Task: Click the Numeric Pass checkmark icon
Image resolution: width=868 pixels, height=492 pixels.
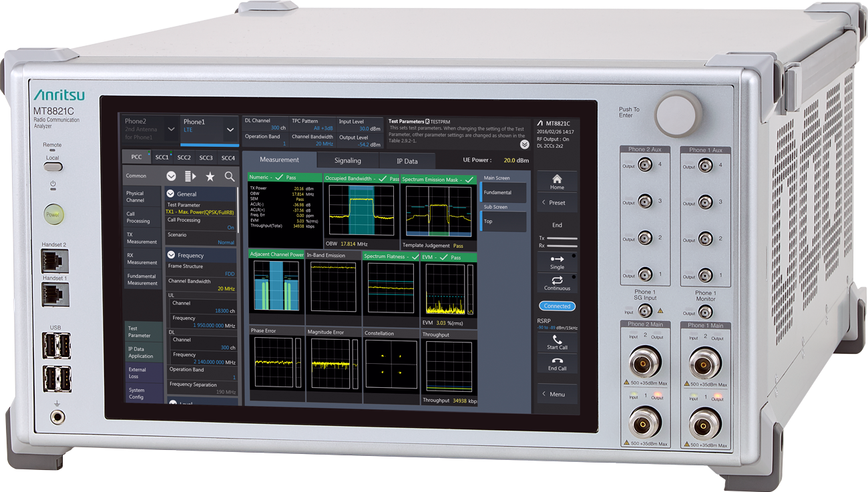Action: pos(278,178)
